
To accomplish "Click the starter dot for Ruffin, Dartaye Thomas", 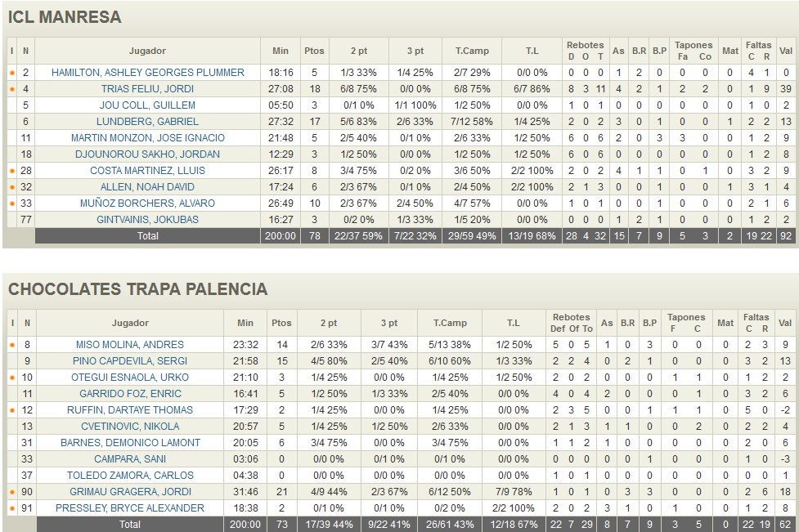I will click(11, 410).
